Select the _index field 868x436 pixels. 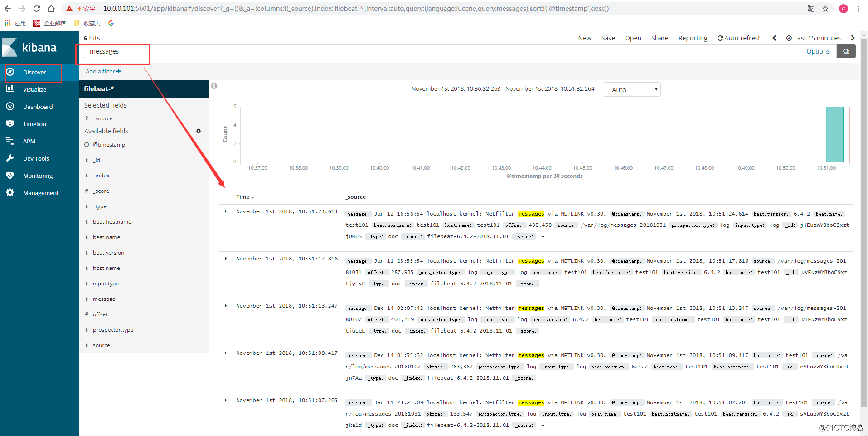click(x=101, y=176)
